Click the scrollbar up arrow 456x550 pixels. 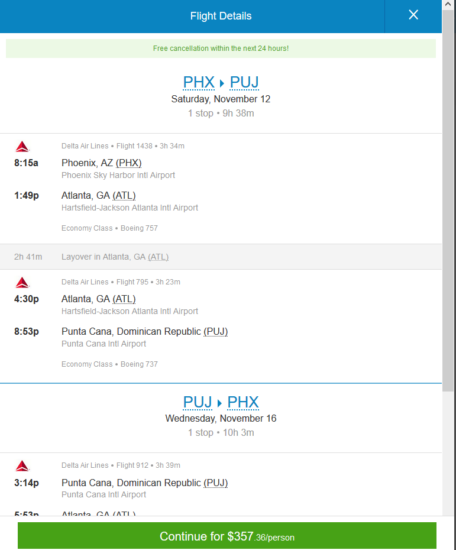point(448,5)
